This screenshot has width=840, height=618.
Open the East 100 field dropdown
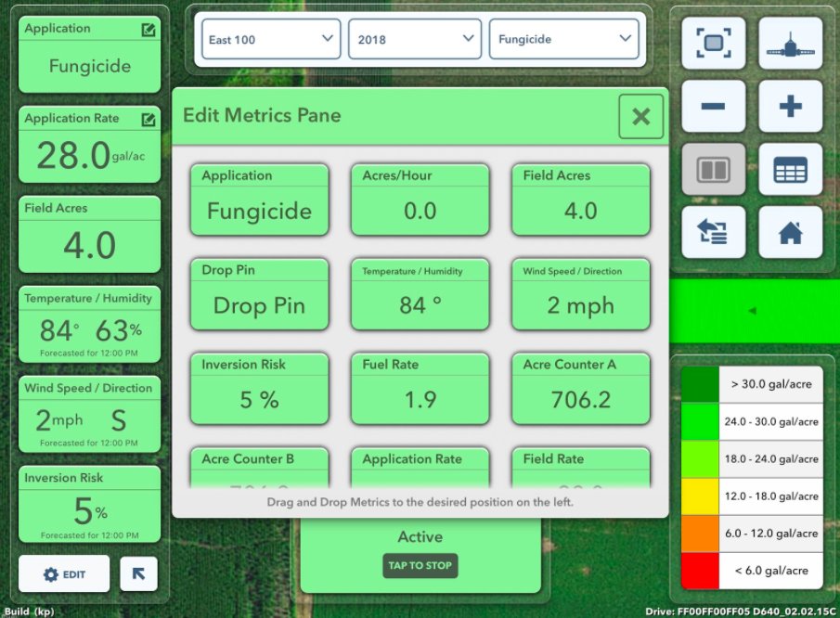click(x=269, y=40)
